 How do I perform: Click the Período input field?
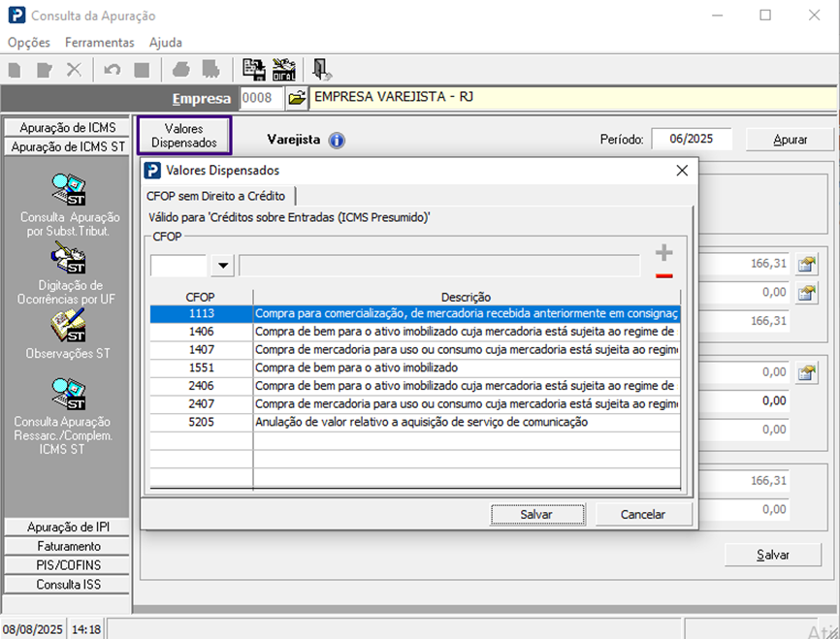[691, 139]
